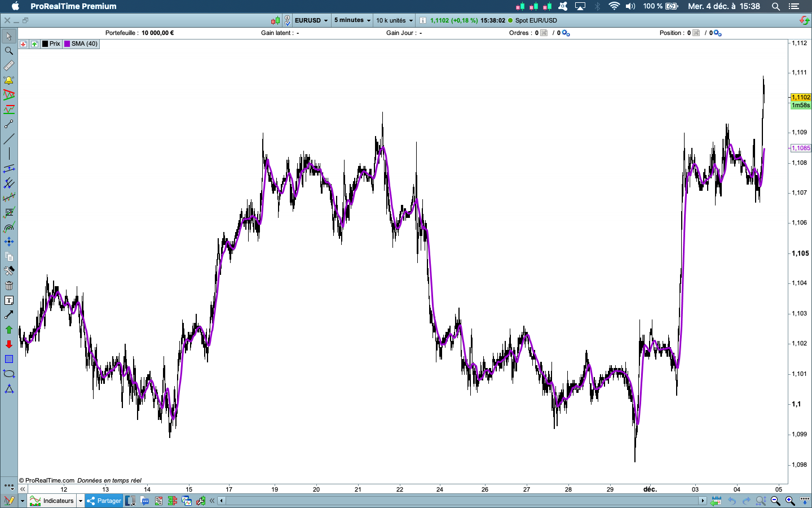Viewport: 812px width, 508px height.
Task: Select the line segment drawing tool
Action: [8, 124]
